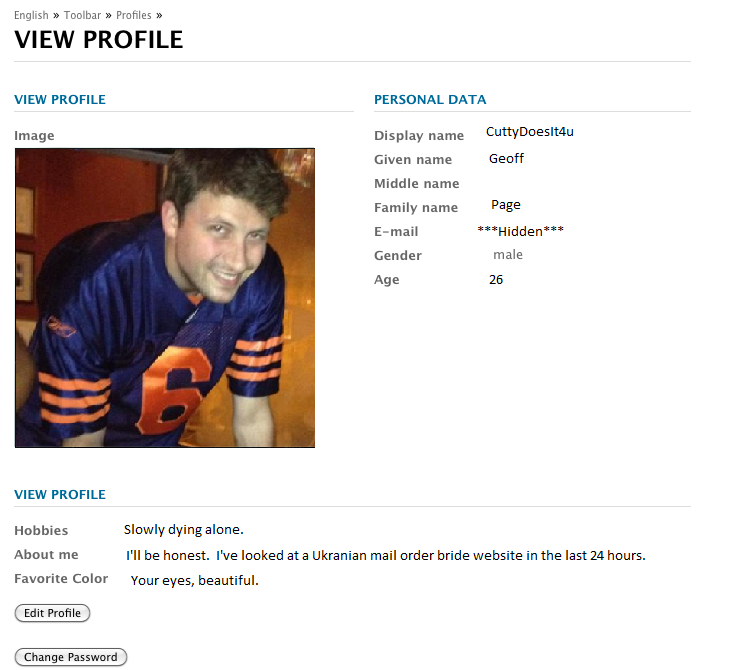The width and height of the screenshot is (731, 670).
Task: Click the English breadcrumb link
Action: pos(30,15)
